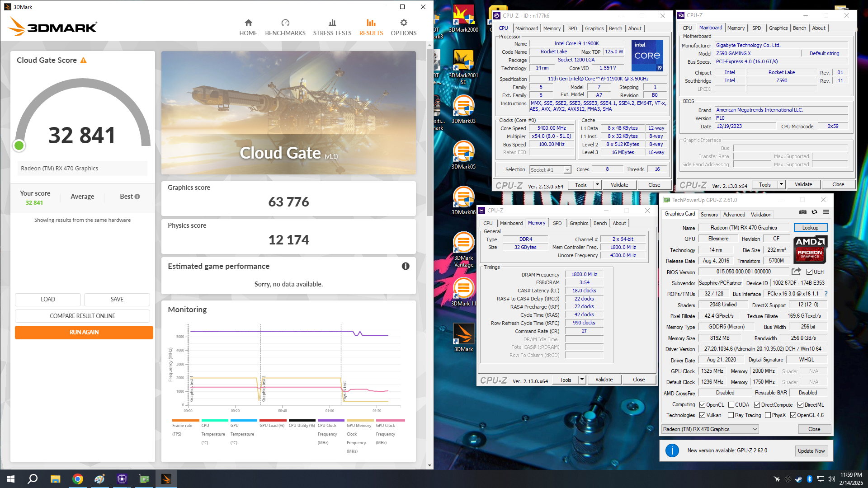Screen dimensions: 868x488
Task: Open Tools dropdown arrow in Memory window
Action: (x=582, y=380)
